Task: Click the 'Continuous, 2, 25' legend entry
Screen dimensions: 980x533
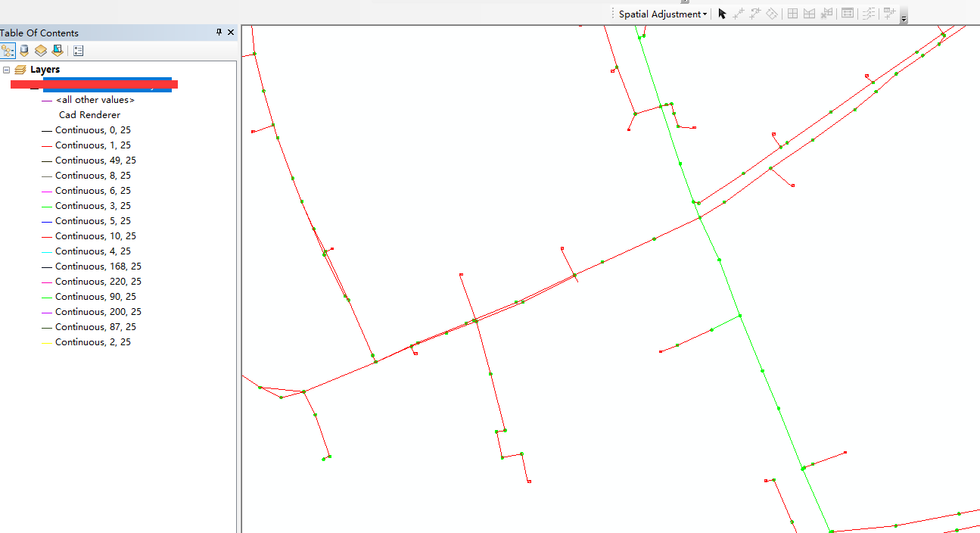Action: point(93,342)
